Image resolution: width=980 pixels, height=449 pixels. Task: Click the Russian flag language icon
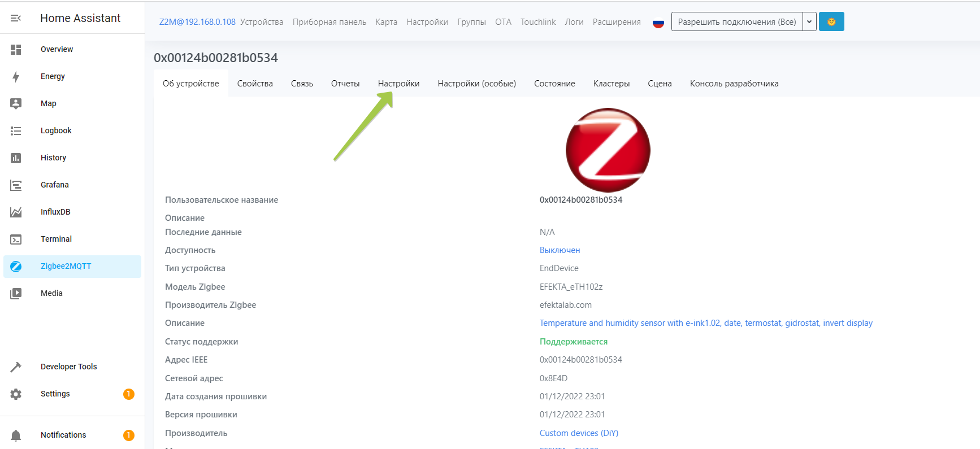click(x=658, y=23)
